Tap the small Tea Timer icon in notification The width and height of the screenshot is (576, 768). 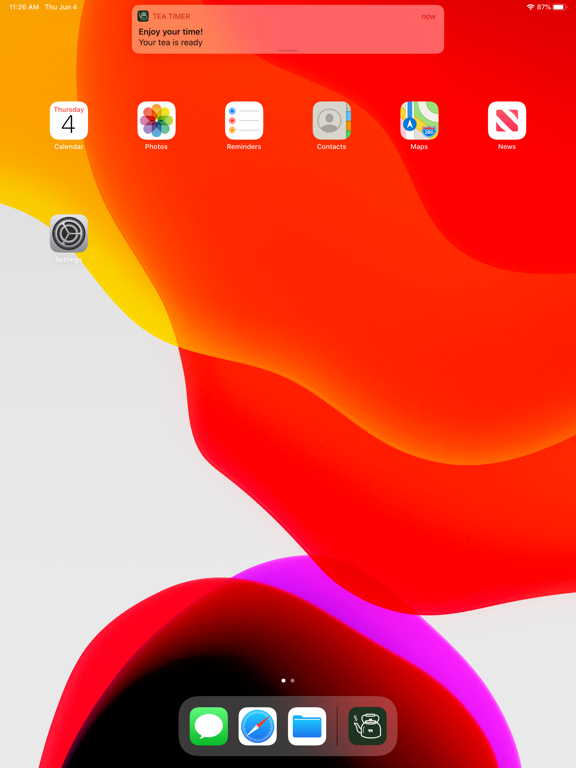[x=143, y=16]
